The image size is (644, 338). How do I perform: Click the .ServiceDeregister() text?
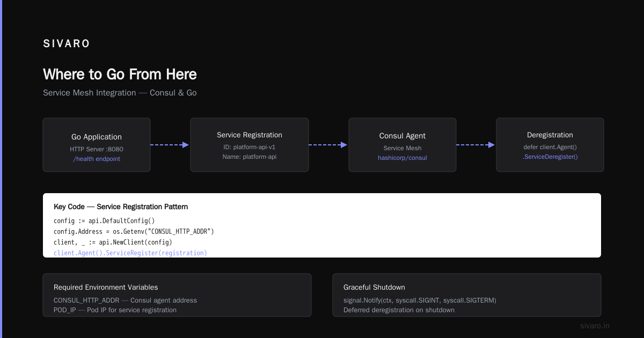(x=550, y=157)
